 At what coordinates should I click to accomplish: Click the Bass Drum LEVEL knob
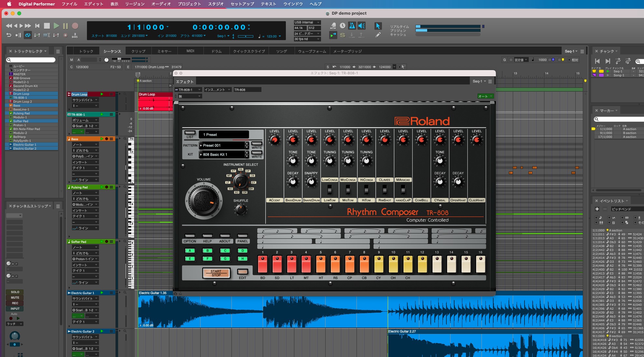(293, 140)
